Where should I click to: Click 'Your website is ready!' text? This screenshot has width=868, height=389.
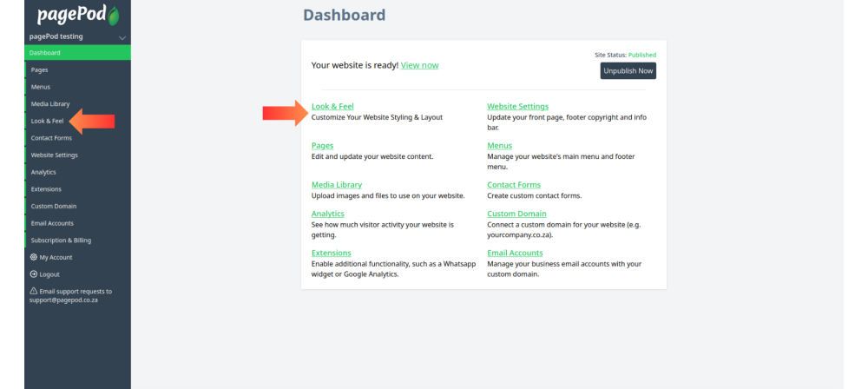pos(355,65)
